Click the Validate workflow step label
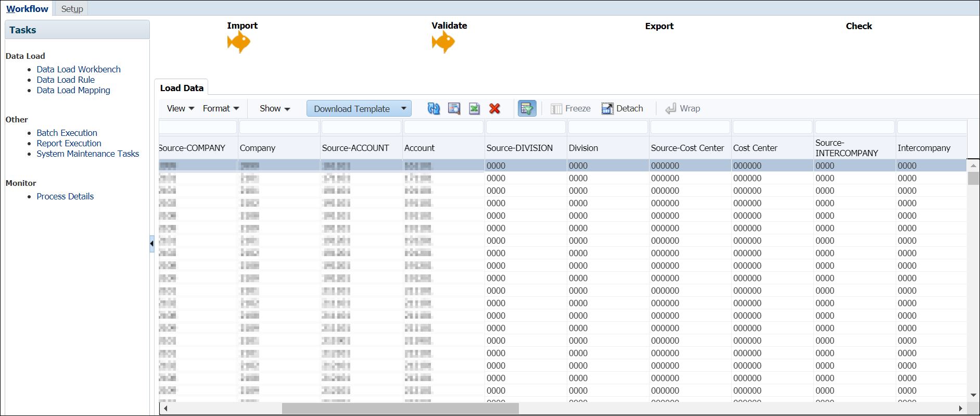This screenshot has width=980, height=416. click(449, 26)
